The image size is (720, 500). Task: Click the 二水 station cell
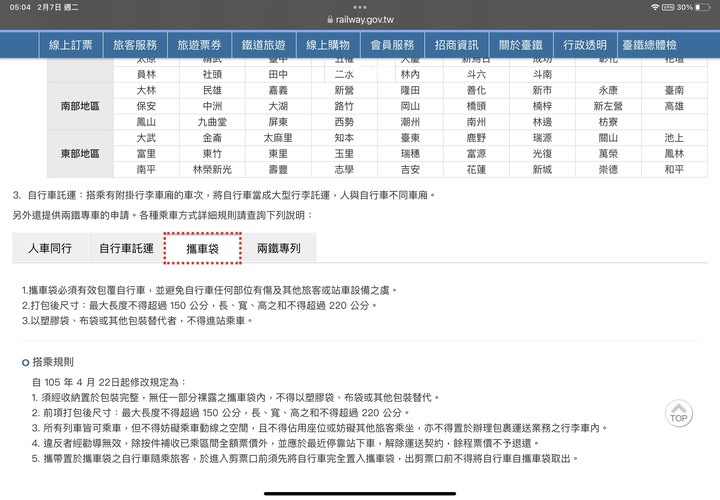(x=344, y=74)
